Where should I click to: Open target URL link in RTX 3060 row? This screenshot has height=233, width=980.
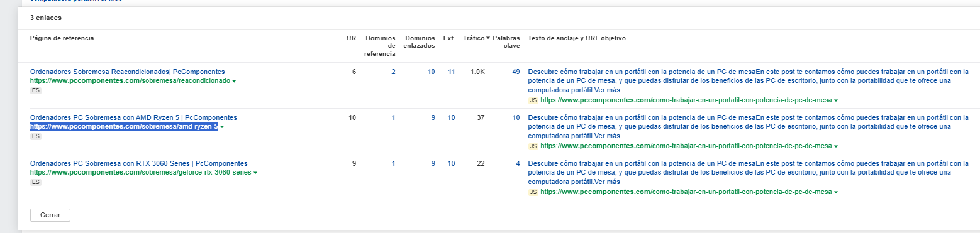click(686, 192)
